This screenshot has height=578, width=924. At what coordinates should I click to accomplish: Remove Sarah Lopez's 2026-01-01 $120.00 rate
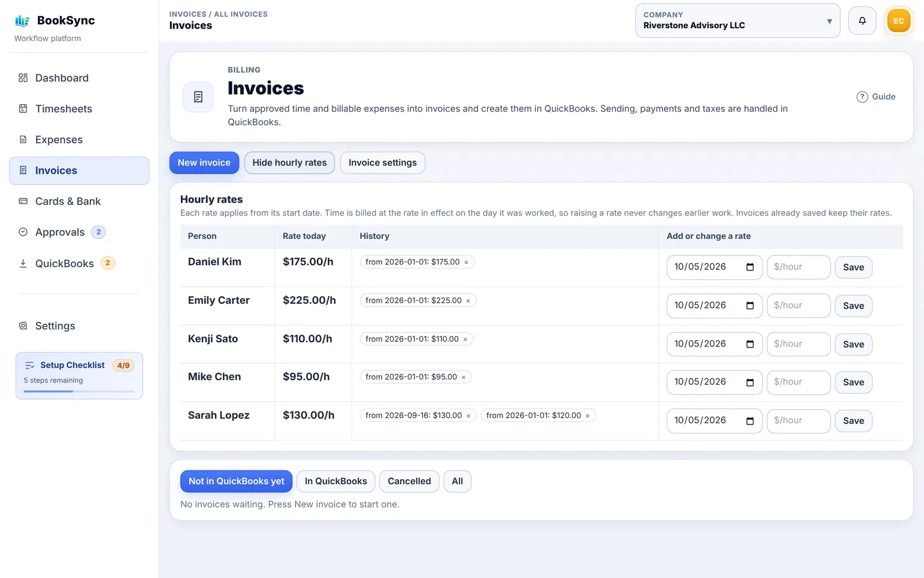coord(588,416)
